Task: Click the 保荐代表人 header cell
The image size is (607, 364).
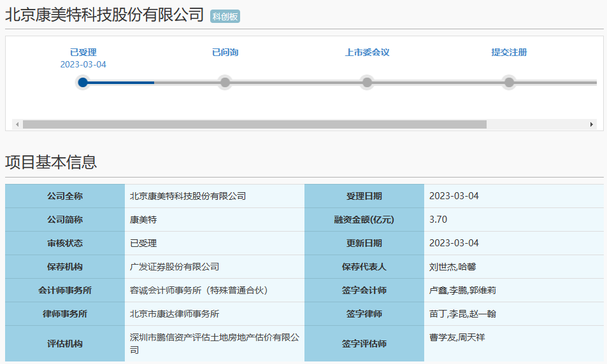Action: (364, 267)
